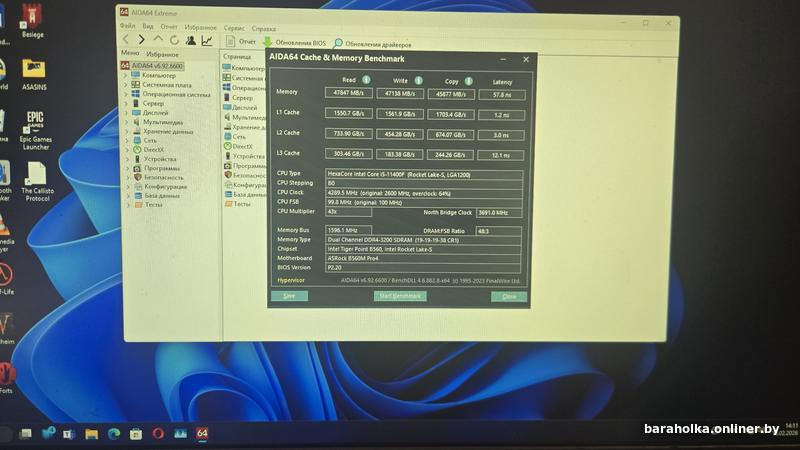This screenshot has width=800, height=450.
Task: Click Дисплей icon in the page list
Action: (x=227, y=107)
